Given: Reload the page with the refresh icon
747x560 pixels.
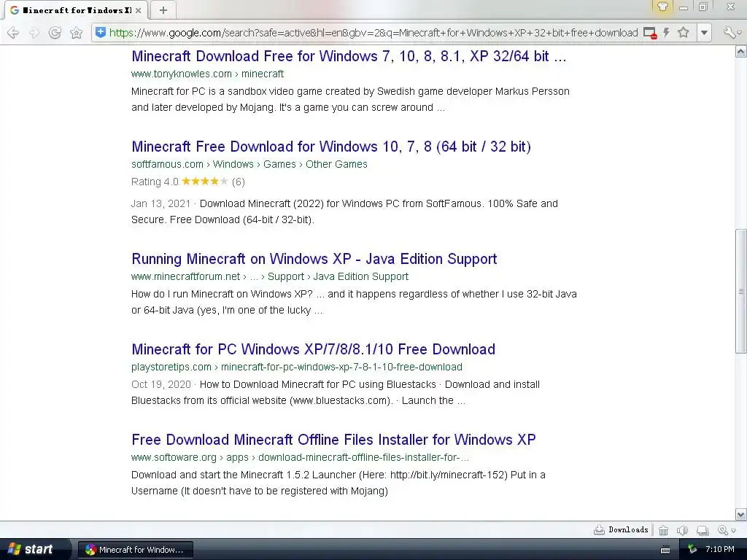Looking at the screenshot, I should click(x=55, y=32).
